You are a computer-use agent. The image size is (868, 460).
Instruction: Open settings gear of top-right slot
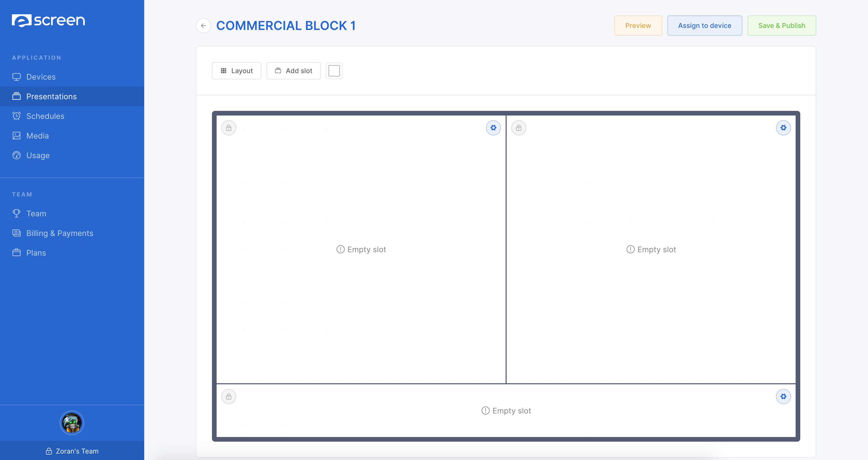click(x=783, y=128)
